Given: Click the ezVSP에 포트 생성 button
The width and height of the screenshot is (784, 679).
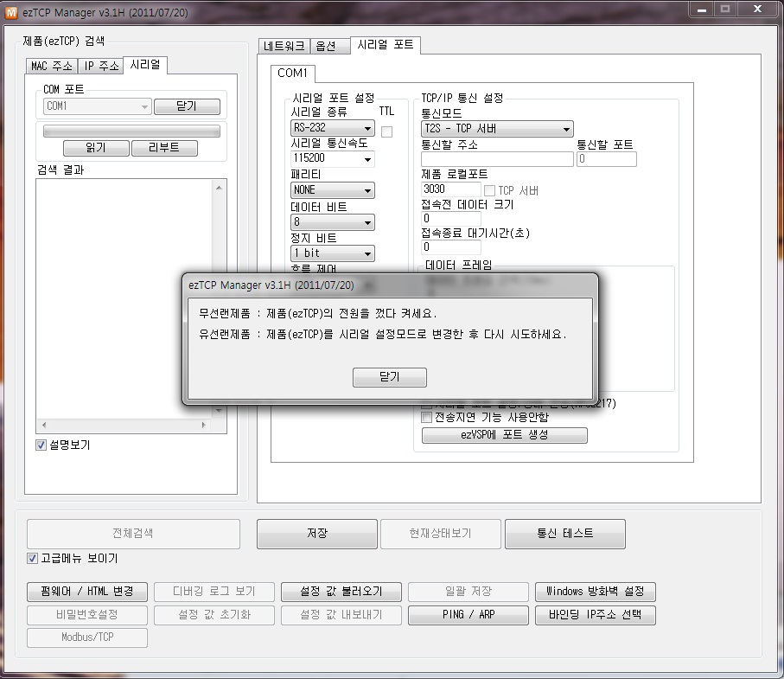Looking at the screenshot, I should pyautogui.click(x=505, y=435).
